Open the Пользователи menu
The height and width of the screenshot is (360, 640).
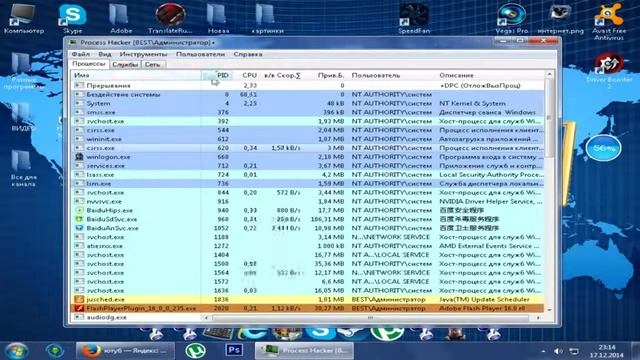pyautogui.click(x=200, y=54)
